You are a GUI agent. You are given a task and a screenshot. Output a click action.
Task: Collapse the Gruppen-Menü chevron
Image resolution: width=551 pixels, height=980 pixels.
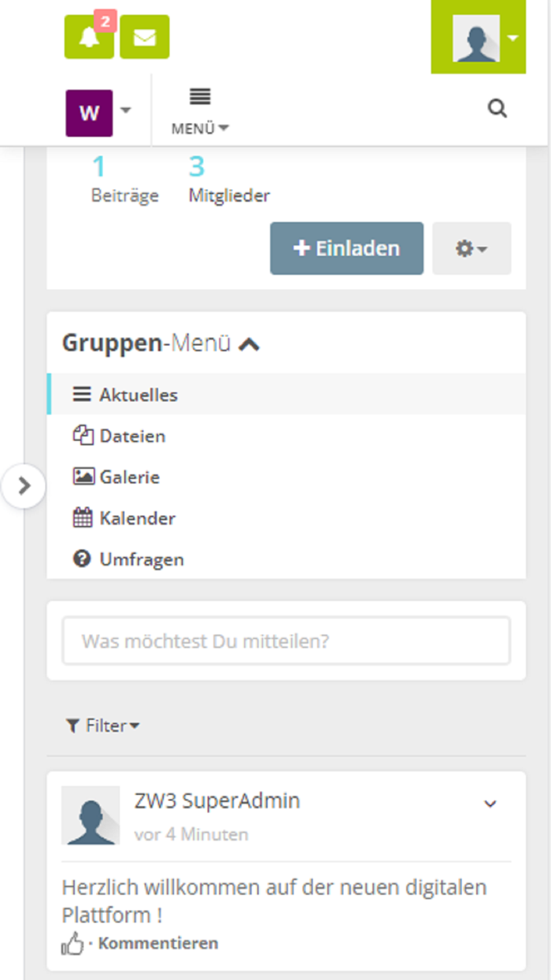(x=249, y=344)
